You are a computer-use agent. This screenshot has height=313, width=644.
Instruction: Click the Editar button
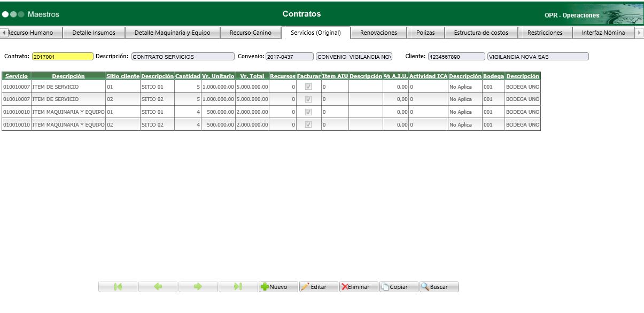[x=319, y=287]
